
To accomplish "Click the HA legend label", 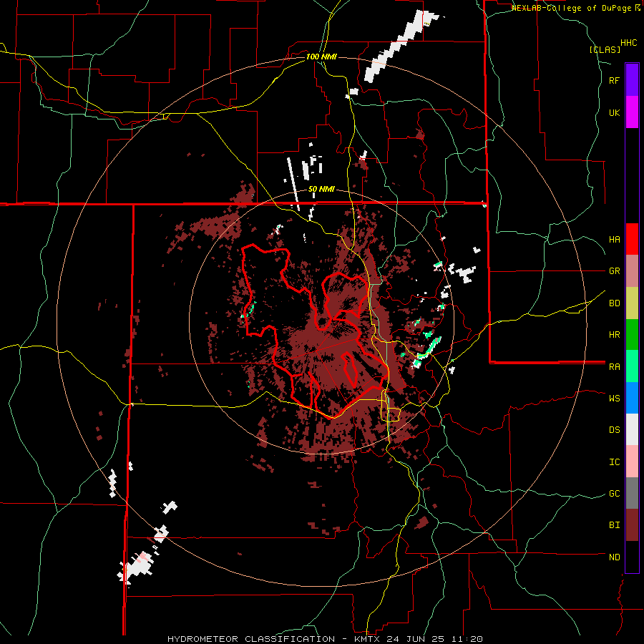I will click(x=614, y=239).
